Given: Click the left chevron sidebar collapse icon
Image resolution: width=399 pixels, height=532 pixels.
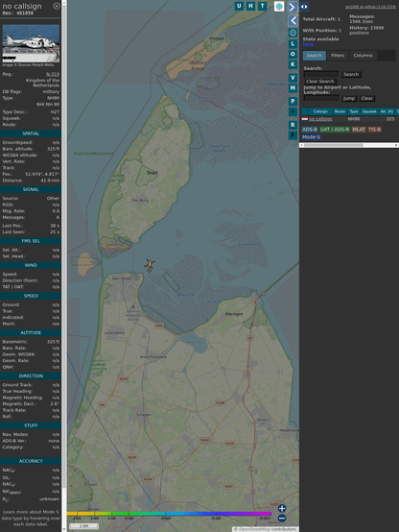Looking at the screenshot, I should point(293,21).
